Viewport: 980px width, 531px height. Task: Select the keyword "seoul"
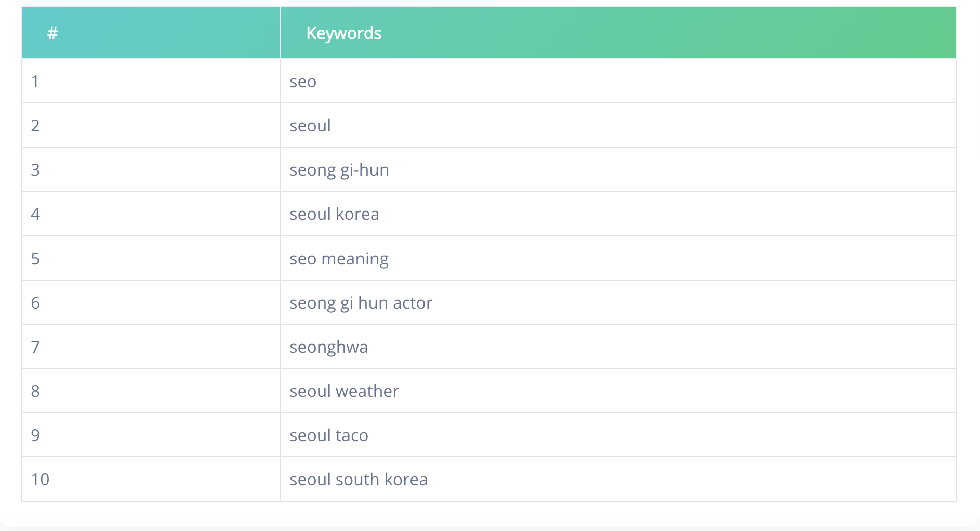[310, 126]
